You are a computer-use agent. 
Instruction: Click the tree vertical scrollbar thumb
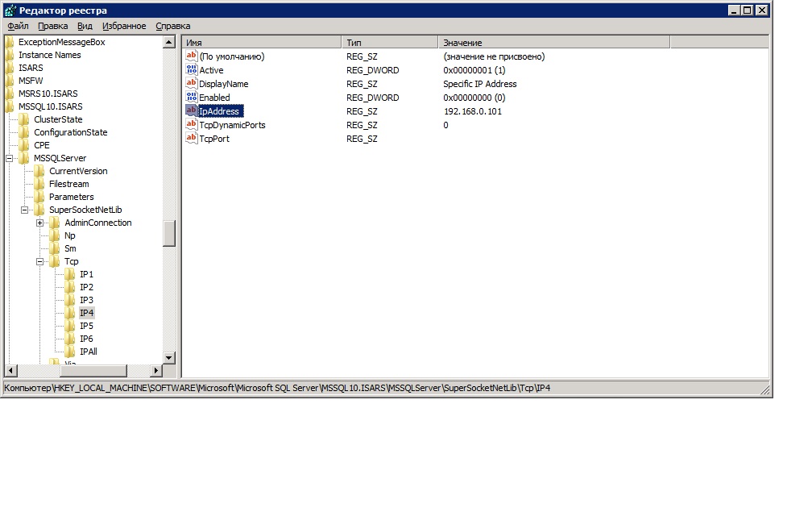pyautogui.click(x=169, y=233)
